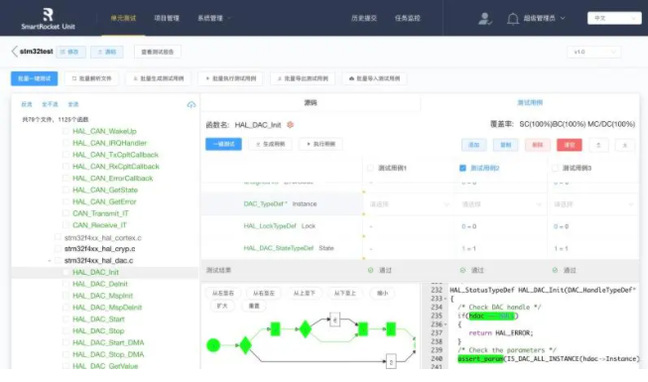Open the language dropdown in header

point(614,18)
